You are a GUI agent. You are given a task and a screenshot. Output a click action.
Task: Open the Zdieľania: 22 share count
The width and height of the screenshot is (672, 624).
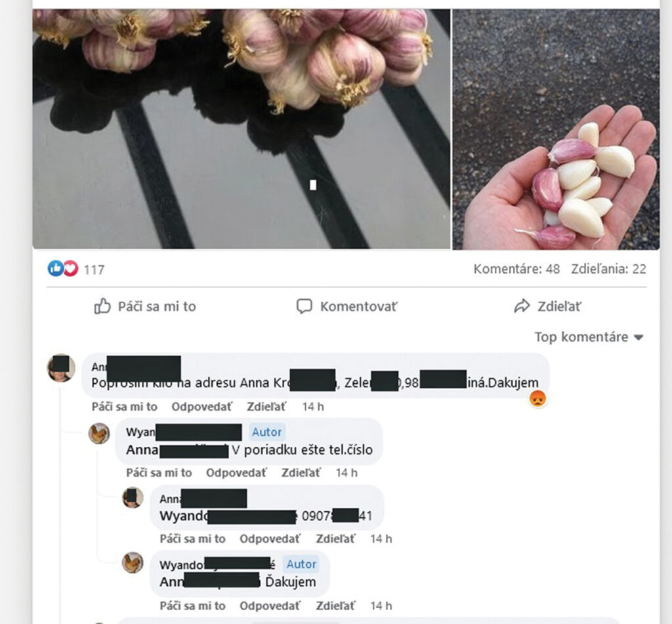608,269
